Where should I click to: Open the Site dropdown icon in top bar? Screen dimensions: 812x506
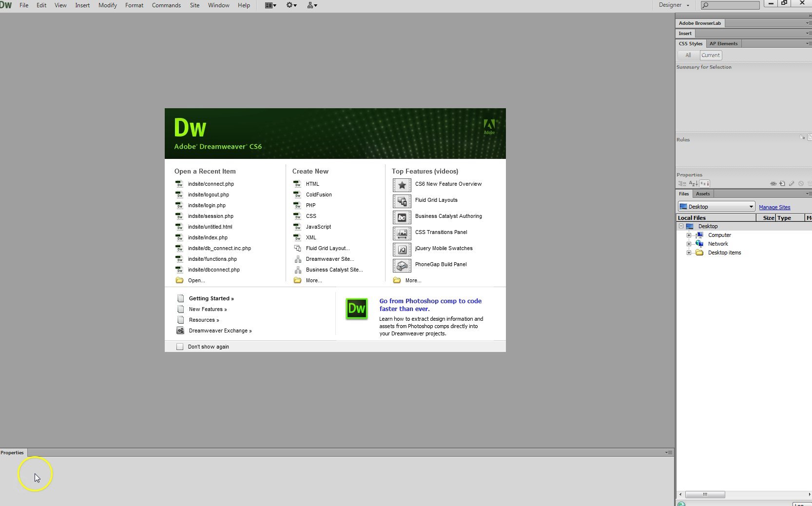click(312, 5)
